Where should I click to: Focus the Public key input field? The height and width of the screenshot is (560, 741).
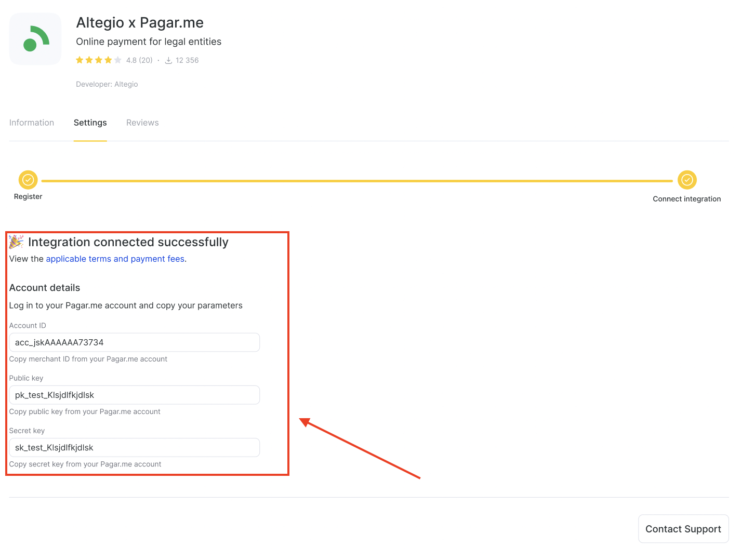135,395
